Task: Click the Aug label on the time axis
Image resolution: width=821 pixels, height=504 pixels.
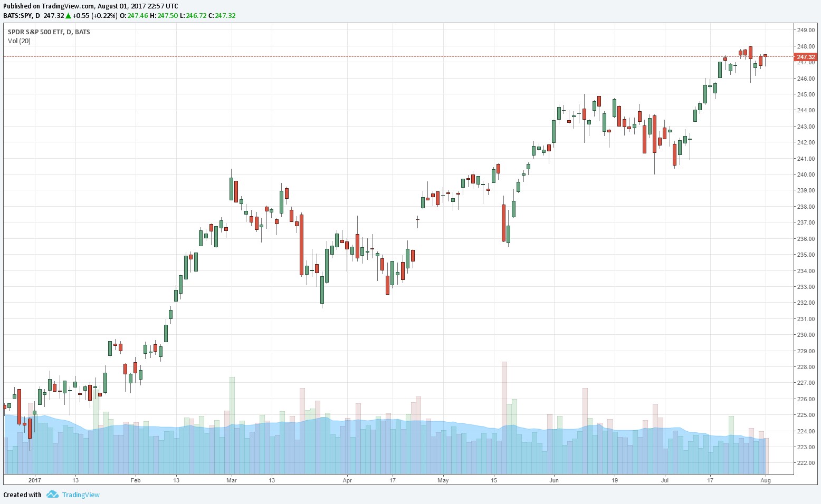Action: point(766,480)
